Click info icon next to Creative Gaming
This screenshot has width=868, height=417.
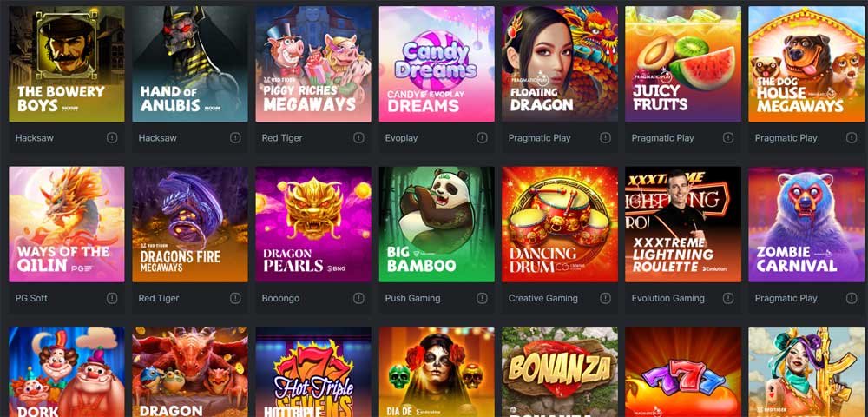coord(605,298)
